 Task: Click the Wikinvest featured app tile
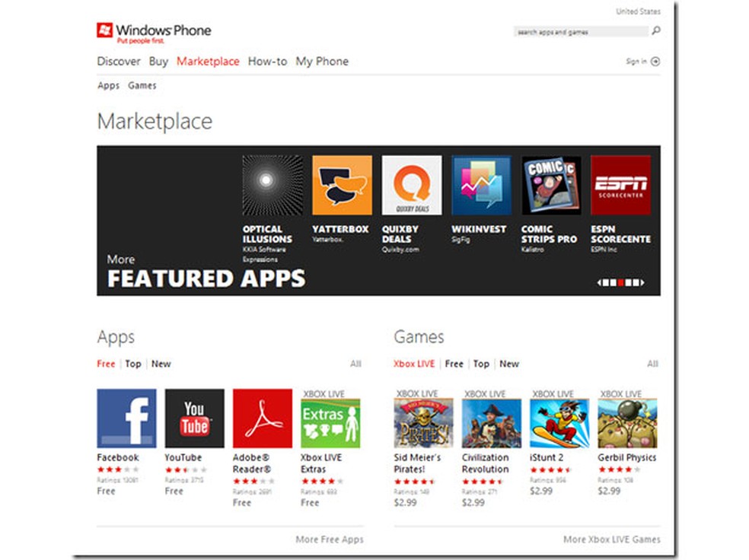coord(481,183)
